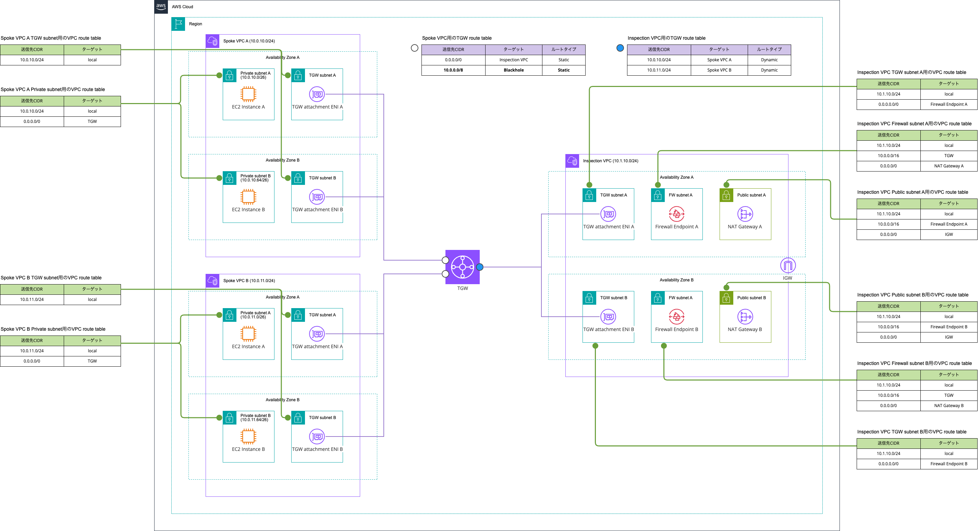Select the NAT Gateway A icon

[745, 214]
